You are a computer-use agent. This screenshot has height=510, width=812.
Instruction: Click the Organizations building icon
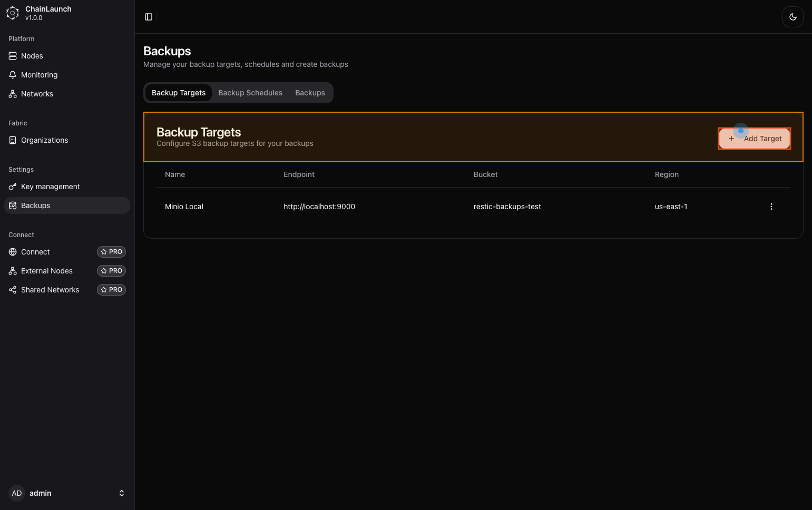pyautogui.click(x=13, y=140)
